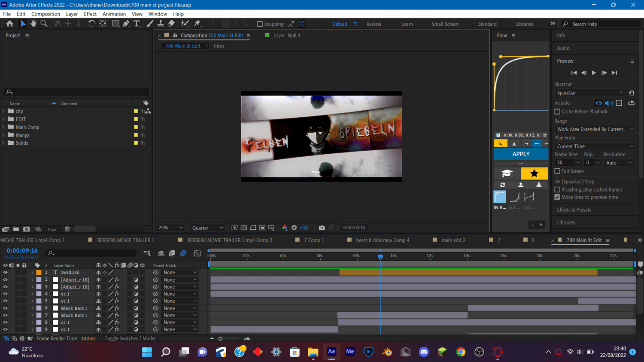Screen dimensions: 644x362
Task: Select the Eraser tool
Action: tap(171, 24)
